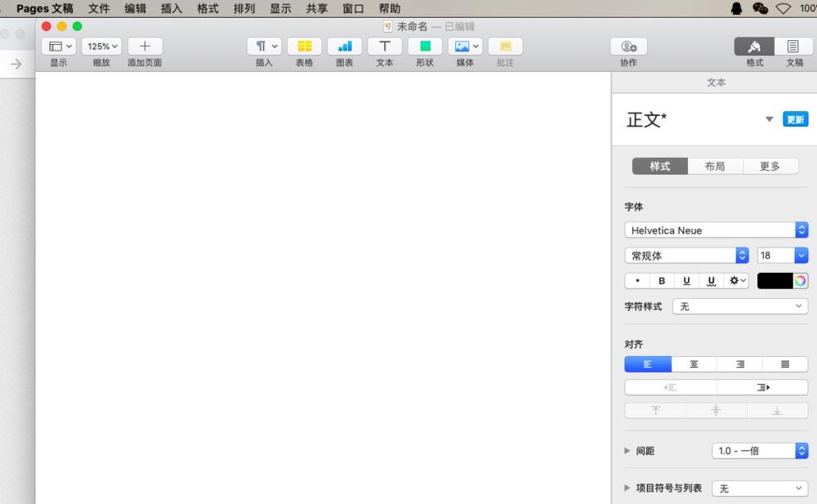Select center text alignment
The image size is (817, 504).
coord(694,364)
